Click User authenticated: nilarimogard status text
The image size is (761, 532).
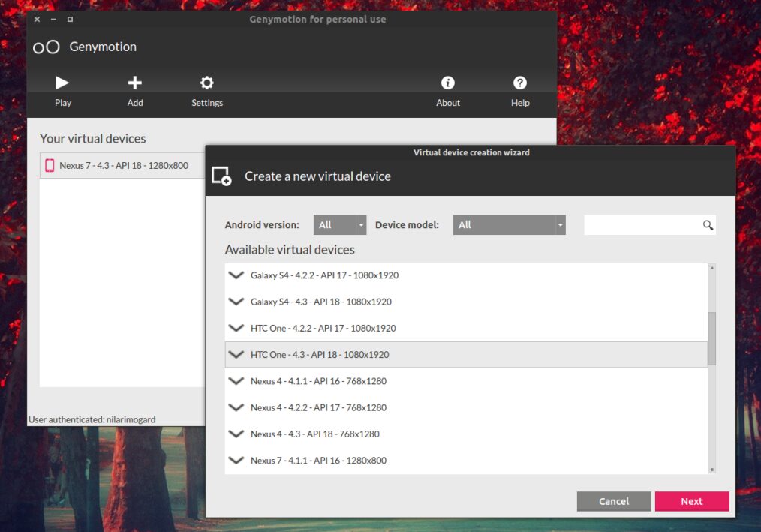[x=92, y=419]
